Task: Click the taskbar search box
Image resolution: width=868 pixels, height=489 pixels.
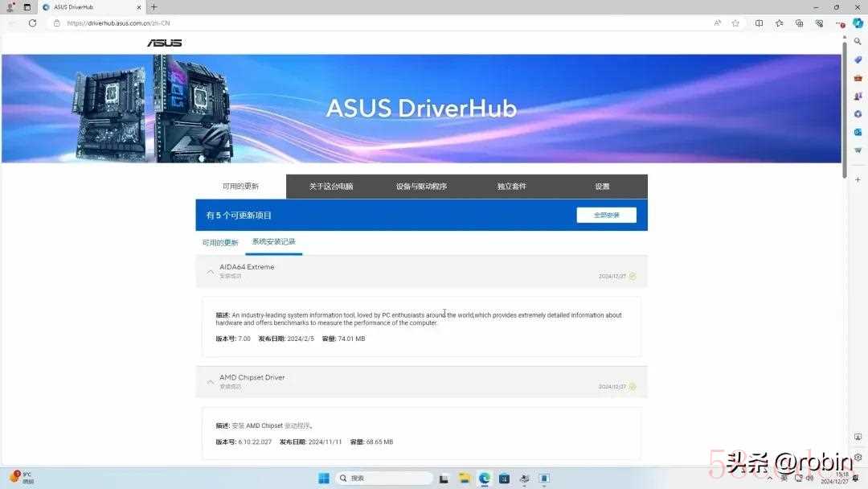Action: click(x=383, y=478)
